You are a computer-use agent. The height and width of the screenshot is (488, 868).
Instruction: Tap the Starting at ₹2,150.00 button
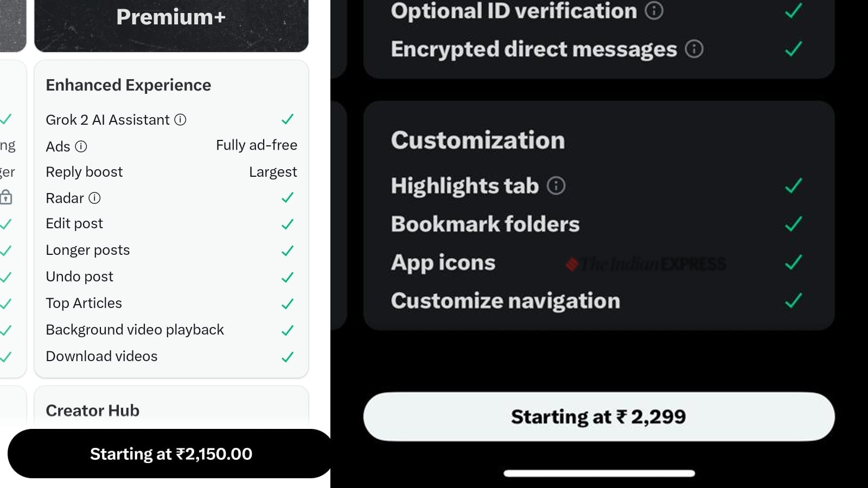point(170,454)
